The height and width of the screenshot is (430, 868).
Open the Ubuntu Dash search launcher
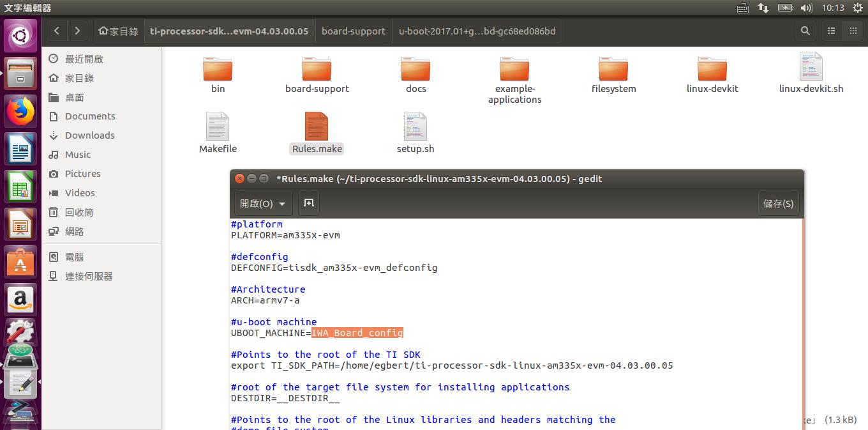(x=20, y=36)
